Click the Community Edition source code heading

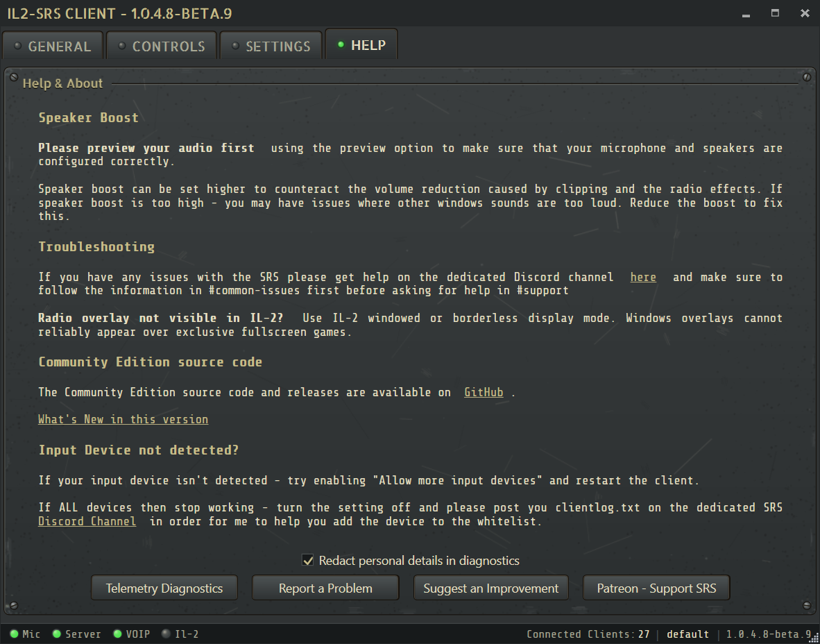(x=150, y=362)
